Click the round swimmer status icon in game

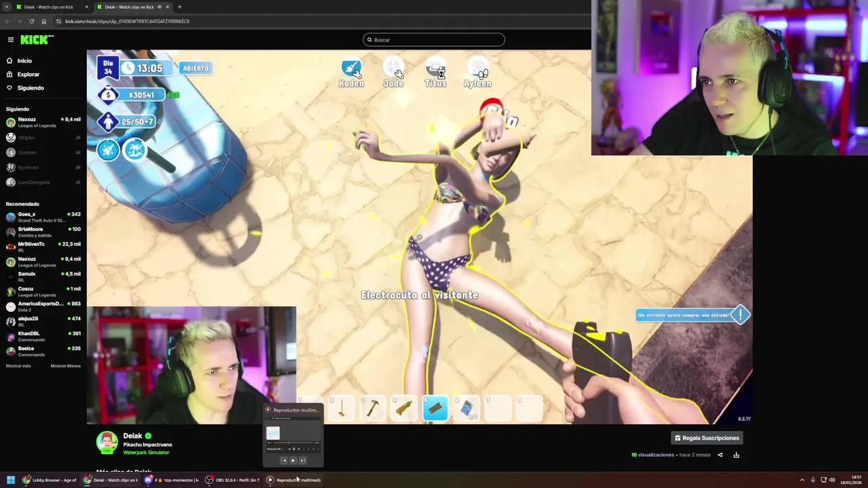[x=108, y=150]
